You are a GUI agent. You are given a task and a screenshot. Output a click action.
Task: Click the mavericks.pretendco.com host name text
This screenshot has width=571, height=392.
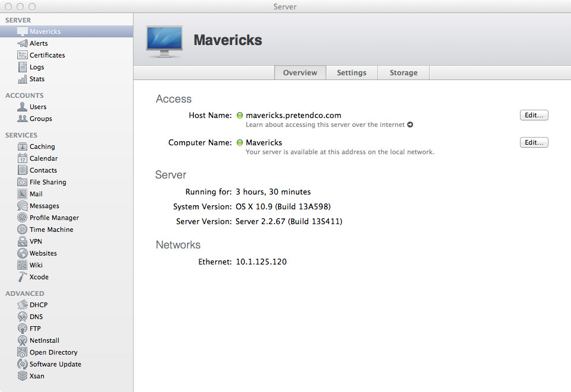(293, 116)
